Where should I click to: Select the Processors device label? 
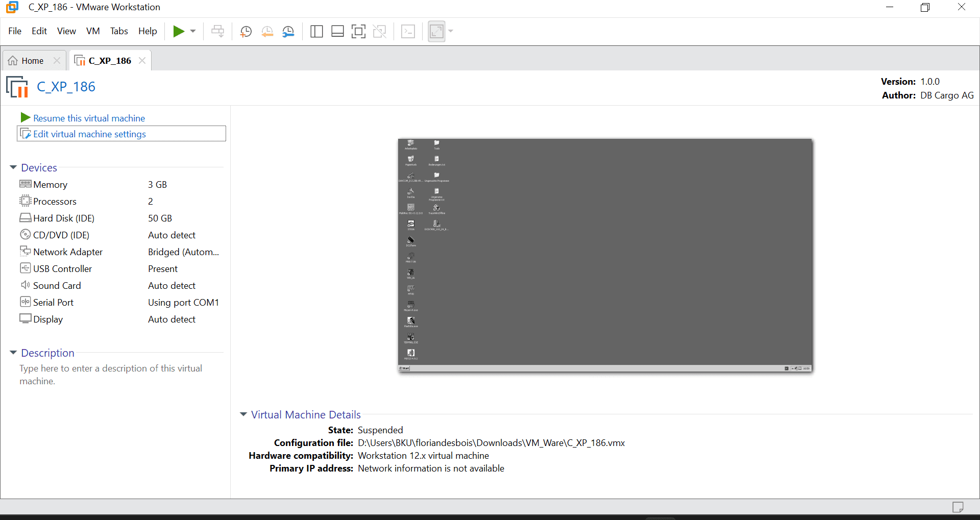55,202
